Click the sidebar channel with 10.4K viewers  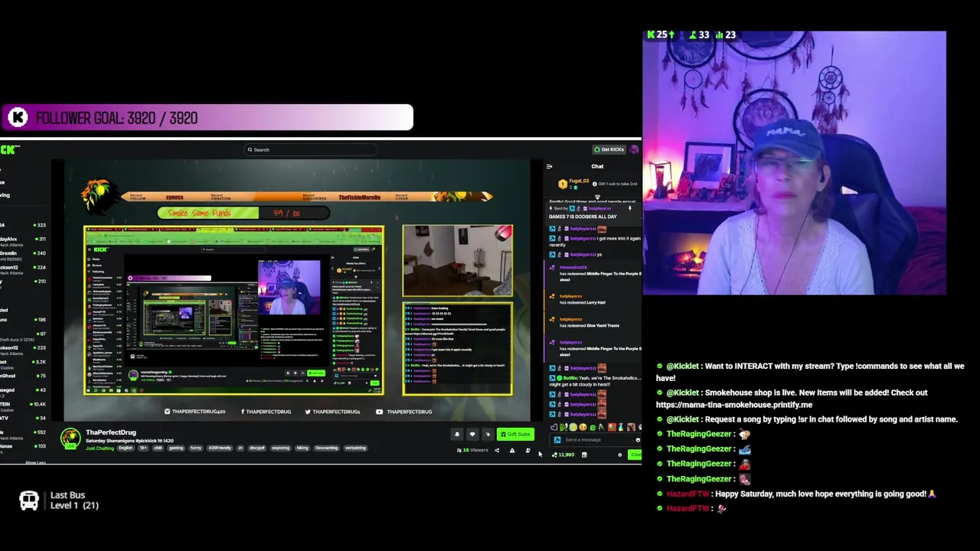pyautogui.click(x=23, y=406)
